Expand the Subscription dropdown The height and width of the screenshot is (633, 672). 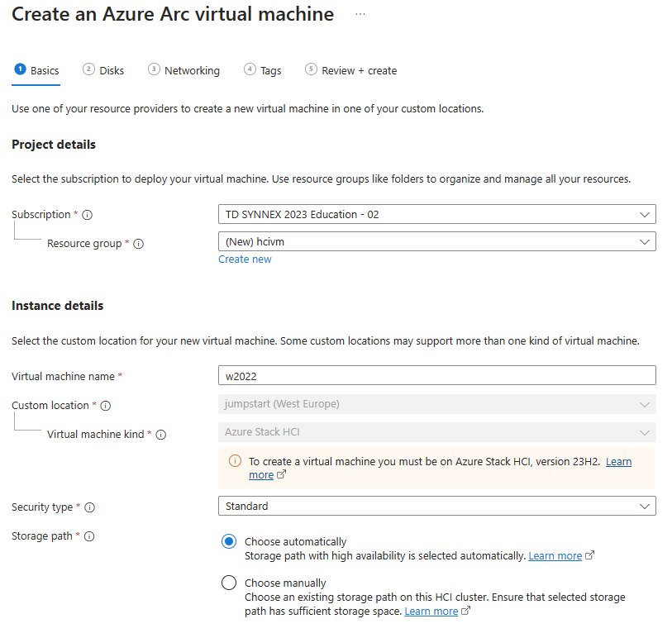[x=437, y=214]
